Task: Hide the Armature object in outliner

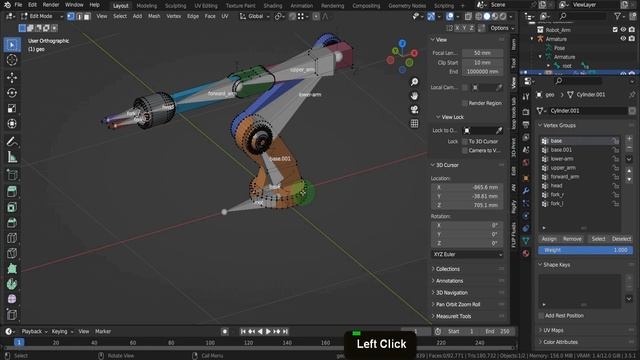Action: pyautogui.click(x=623, y=39)
